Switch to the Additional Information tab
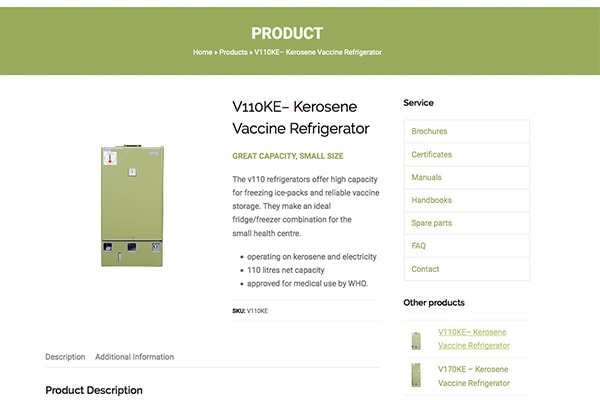Image resolution: width=600 pixels, height=400 pixels. pos(134,357)
